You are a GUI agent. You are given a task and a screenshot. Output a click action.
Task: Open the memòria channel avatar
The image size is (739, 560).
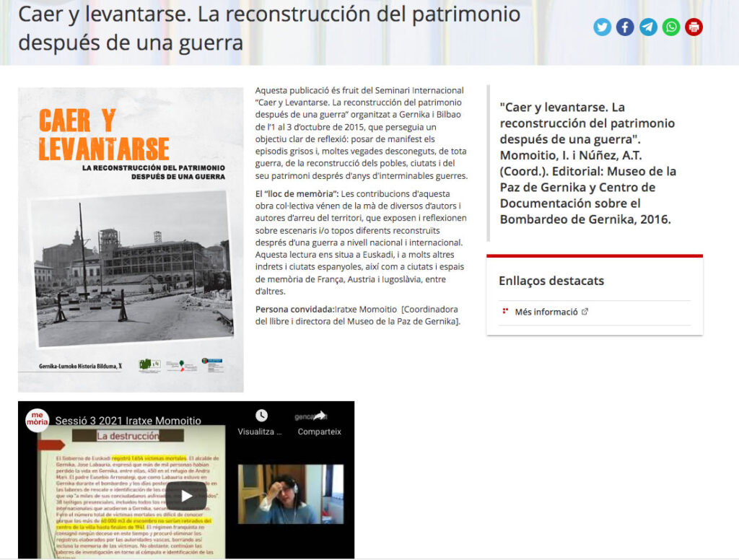[x=38, y=420]
